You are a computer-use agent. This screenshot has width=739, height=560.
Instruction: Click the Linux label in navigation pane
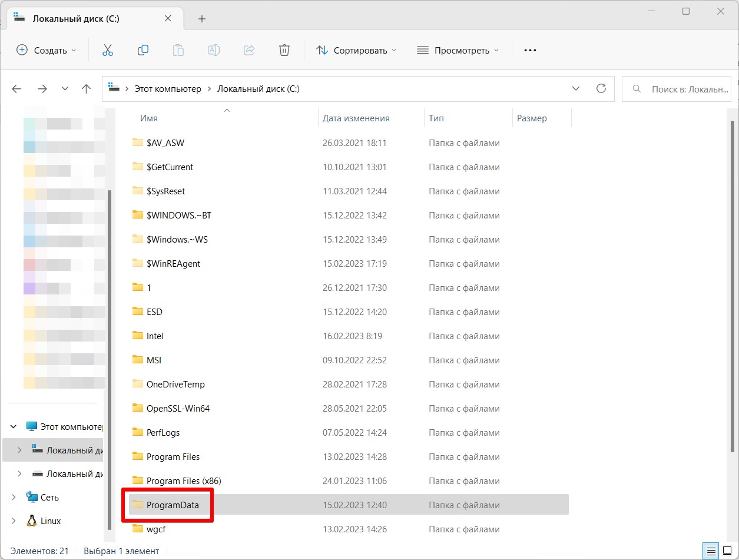(51, 521)
